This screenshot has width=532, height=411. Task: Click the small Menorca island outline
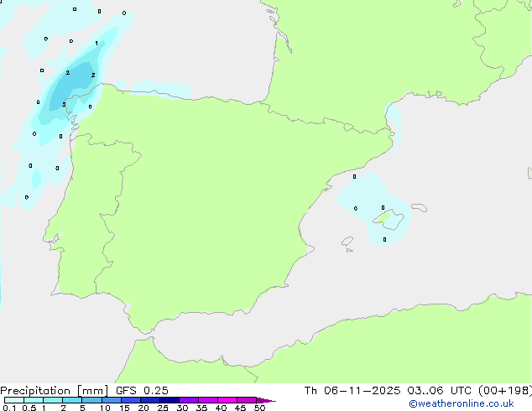420,206
